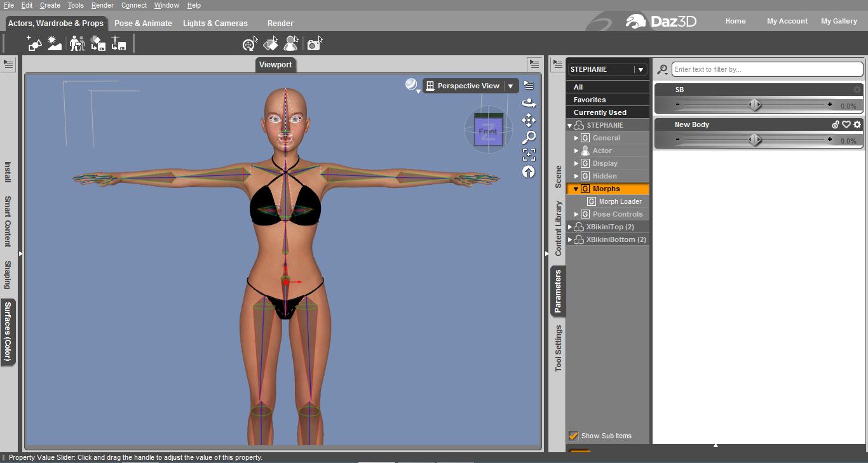Switch to the Render activity tab
Screen dimensions: 868x463
(280, 23)
